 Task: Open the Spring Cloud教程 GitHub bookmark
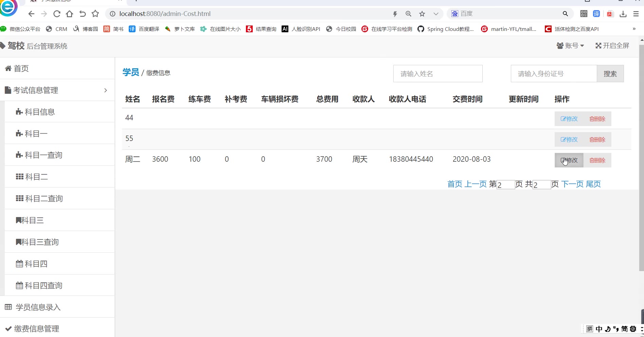click(446, 29)
